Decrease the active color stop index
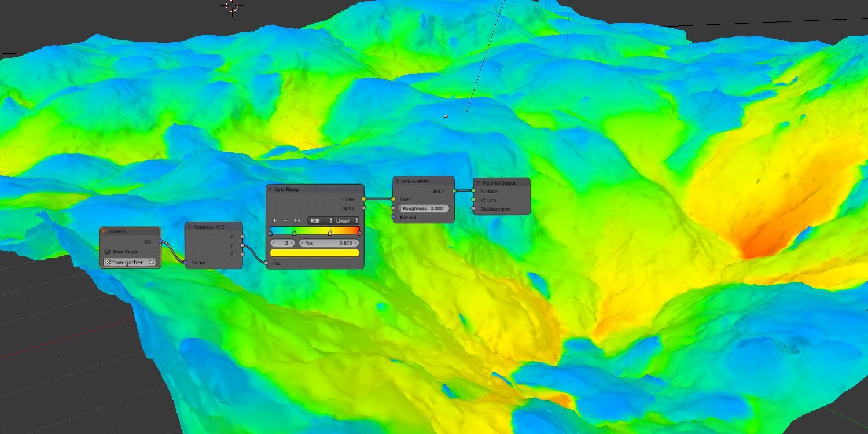Viewport: 868px width, 434px height. tap(274, 243)
